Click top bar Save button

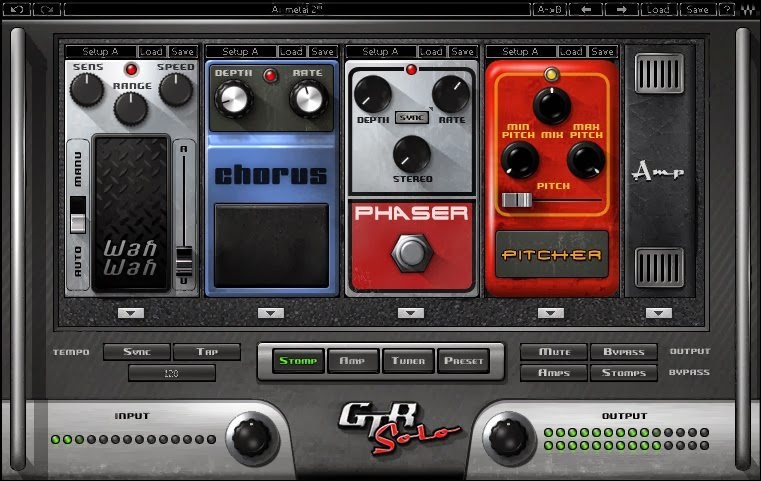[x=697, y=9]
